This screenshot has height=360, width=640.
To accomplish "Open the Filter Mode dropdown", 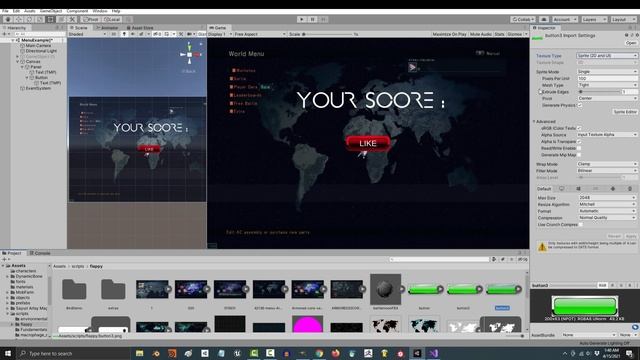I will [x=607, y=171].
